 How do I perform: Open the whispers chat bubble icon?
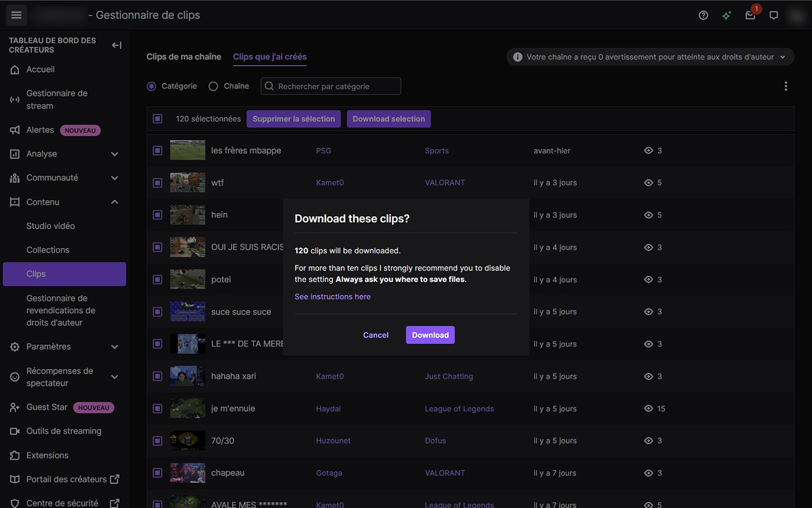(x=773, y=15)
